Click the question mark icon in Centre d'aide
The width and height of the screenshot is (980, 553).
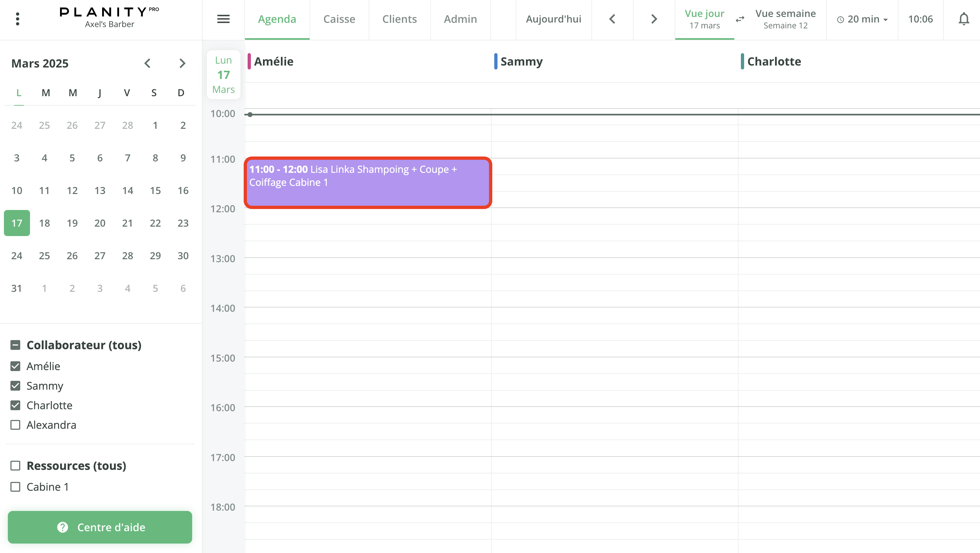coord(62,527)
